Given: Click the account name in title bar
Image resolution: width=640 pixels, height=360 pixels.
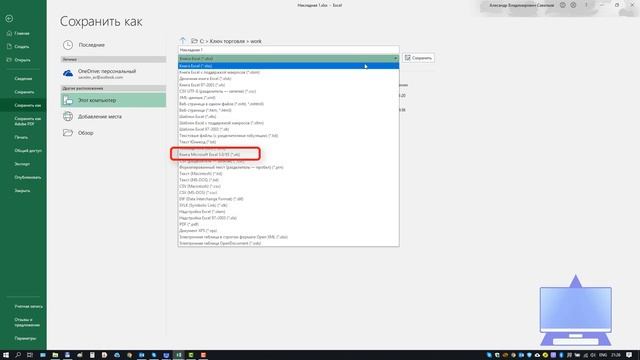Looking at the screenshot, I should (522, 5).
